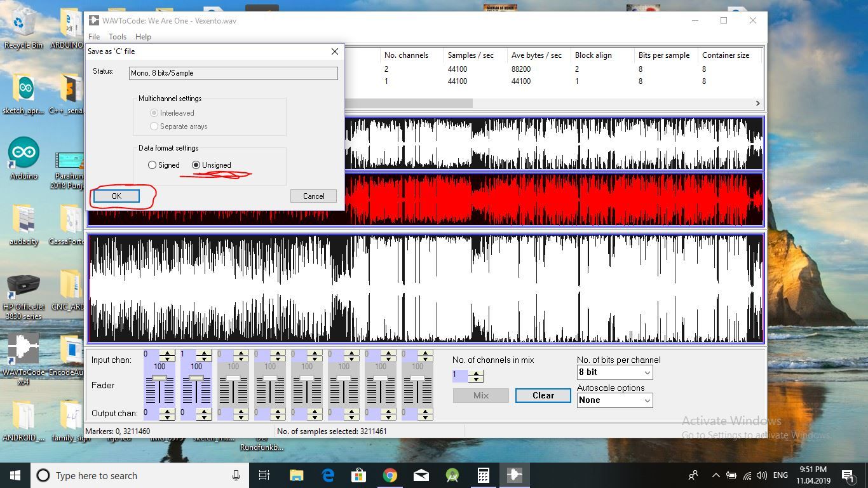Open Android Studio from the taskbar
This screenshot has width=868, height=488.
click(452, 475)
